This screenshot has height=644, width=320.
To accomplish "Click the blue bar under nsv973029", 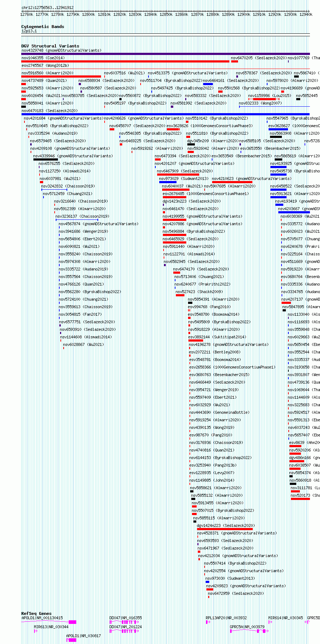I will pos(168,182).
